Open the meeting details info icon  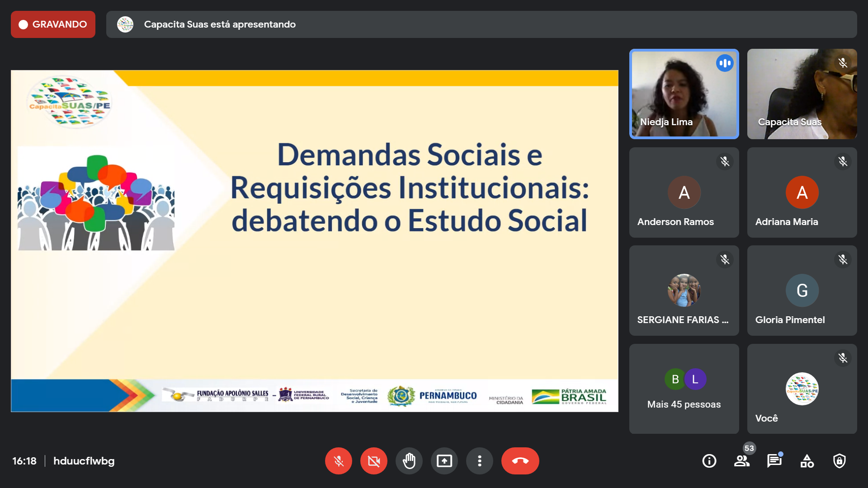point(709,461)
